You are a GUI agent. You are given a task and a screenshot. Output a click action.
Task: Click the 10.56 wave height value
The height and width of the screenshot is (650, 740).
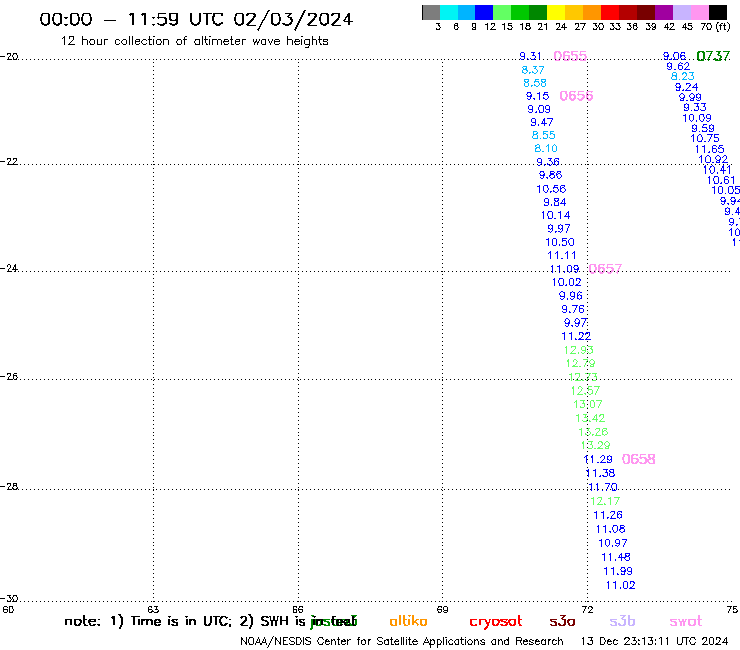pyautogui.click(x=551, y=189)
